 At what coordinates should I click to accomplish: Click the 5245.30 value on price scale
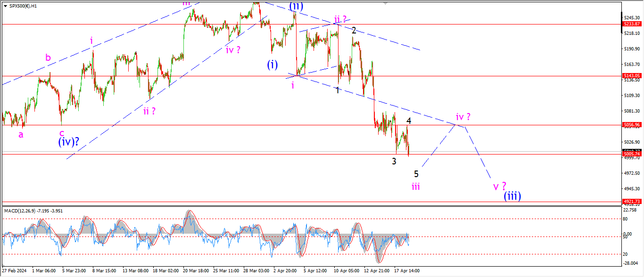pyautogui.click(x=631, y=18)
